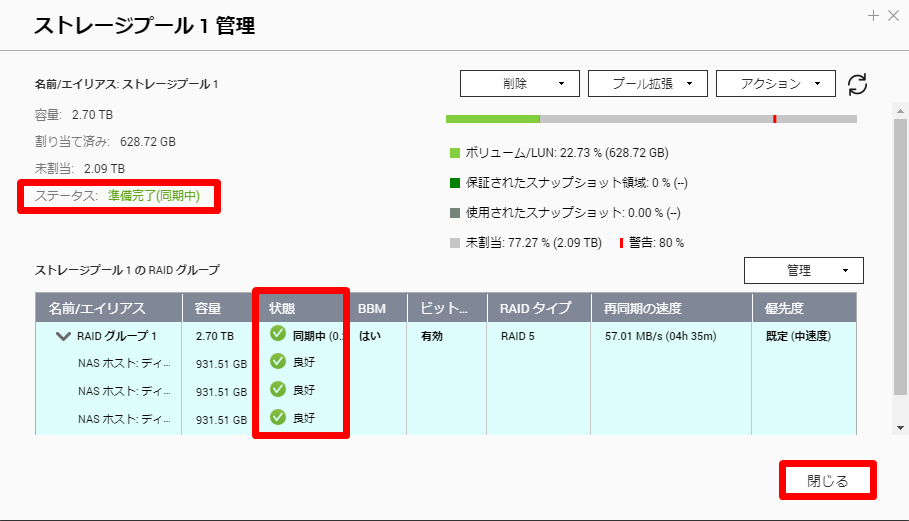Click the refresh icon beside アクション
Image resolution: width=909 pixels, height=521 pixels.
click(857, 84)
